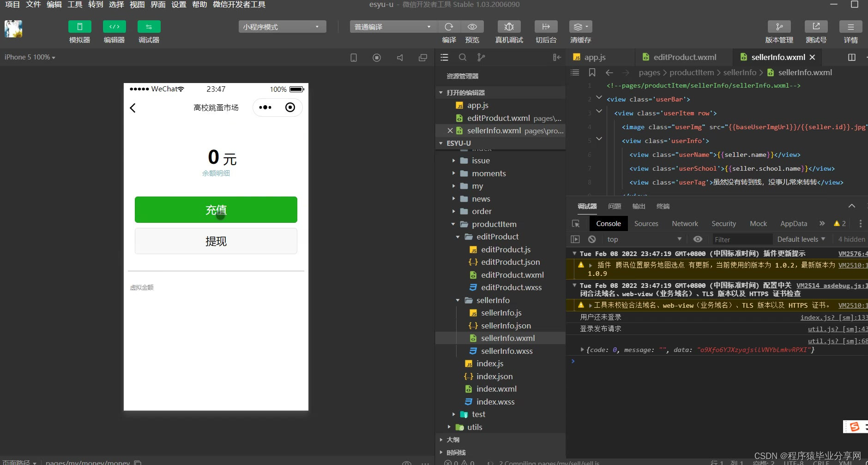Image resolution: width=868 pixels, height=465 pixels.
Task: Open 版本管理 version control
Action: 779,27
